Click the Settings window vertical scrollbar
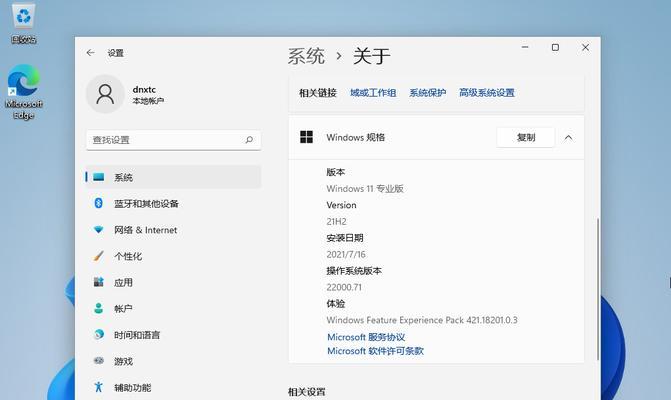671x400 pixels. tap(598, 289)
